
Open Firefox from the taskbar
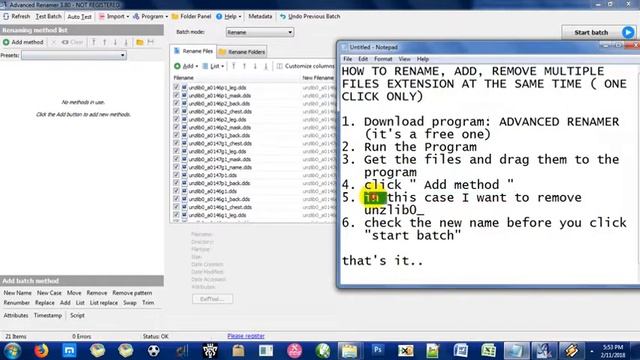tap(41, 351)
